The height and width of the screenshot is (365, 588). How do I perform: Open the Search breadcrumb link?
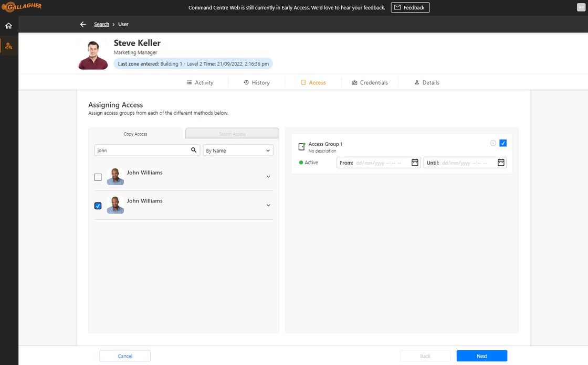(101, 24)
